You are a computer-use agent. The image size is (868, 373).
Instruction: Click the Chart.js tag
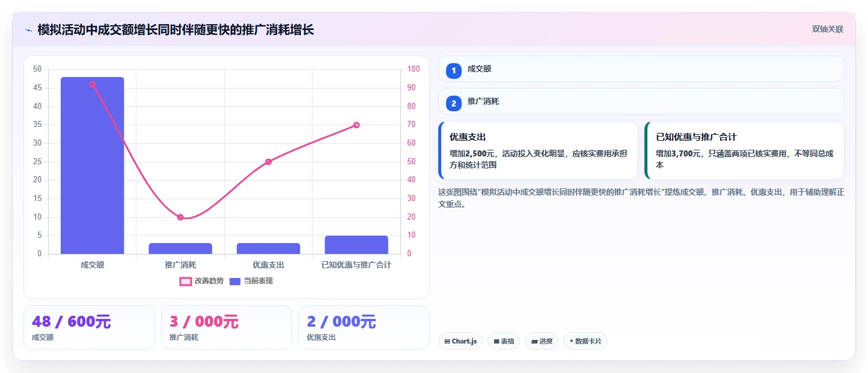pos(460,341)
